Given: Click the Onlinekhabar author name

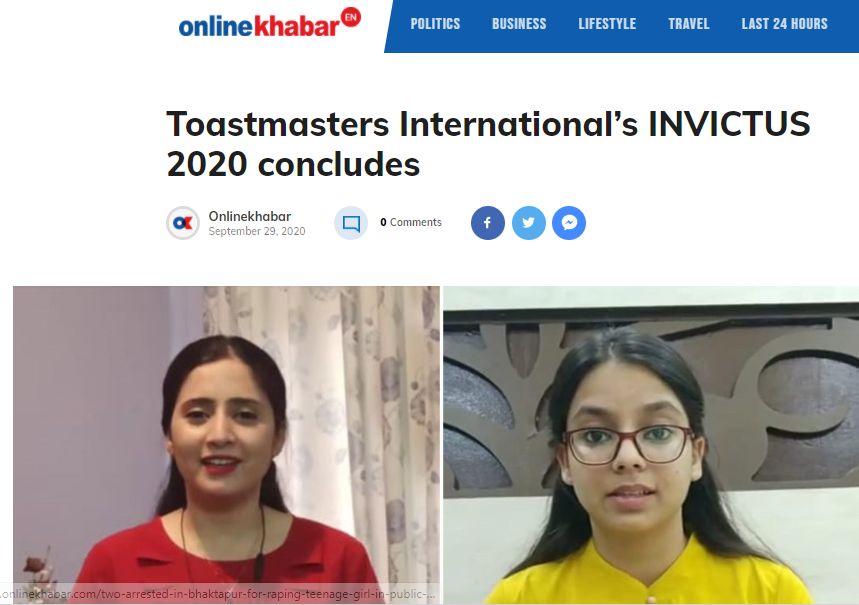Looking at the screenshot, I should point(250,216).
